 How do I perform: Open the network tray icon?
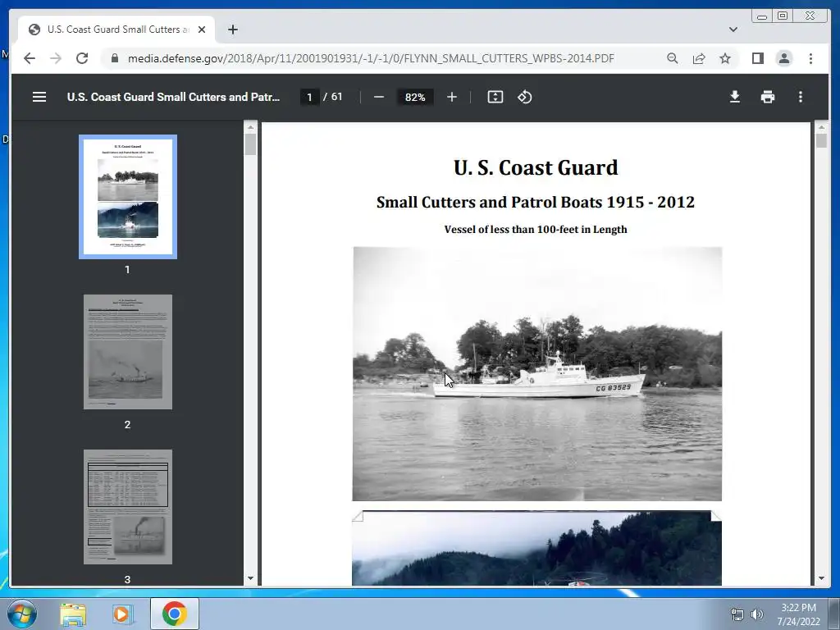point(737,614)
